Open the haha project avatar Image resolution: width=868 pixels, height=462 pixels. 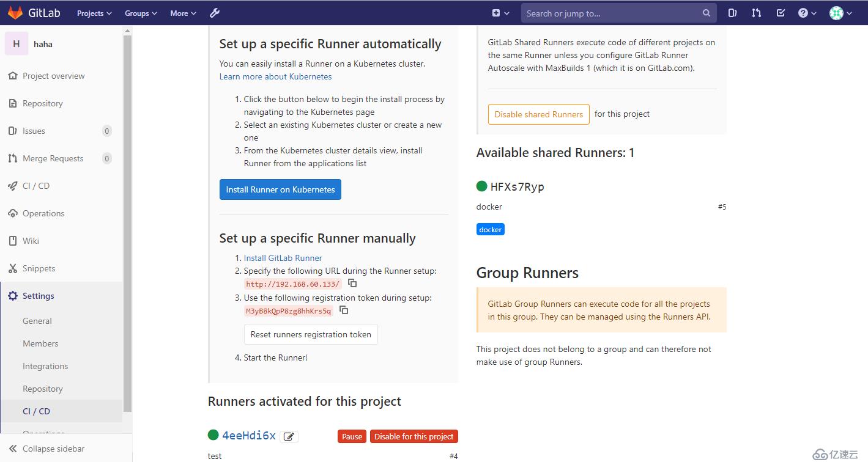tap(17, 43)
